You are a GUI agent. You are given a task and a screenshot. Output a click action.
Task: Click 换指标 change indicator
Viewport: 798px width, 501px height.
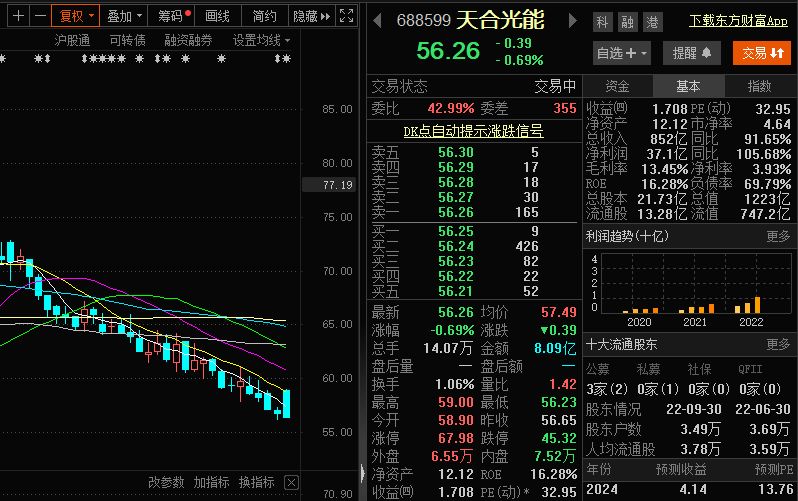pos(256,482)
